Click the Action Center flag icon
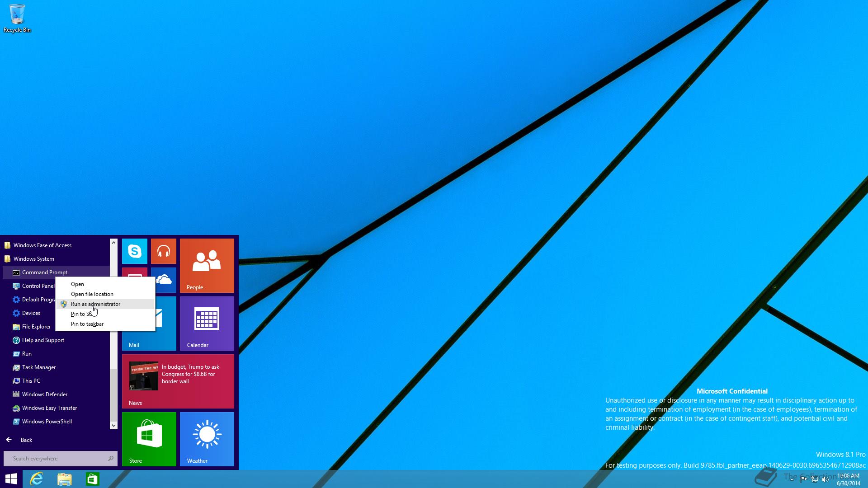This screenshot has height=488, width=868. tap(803, 479)
